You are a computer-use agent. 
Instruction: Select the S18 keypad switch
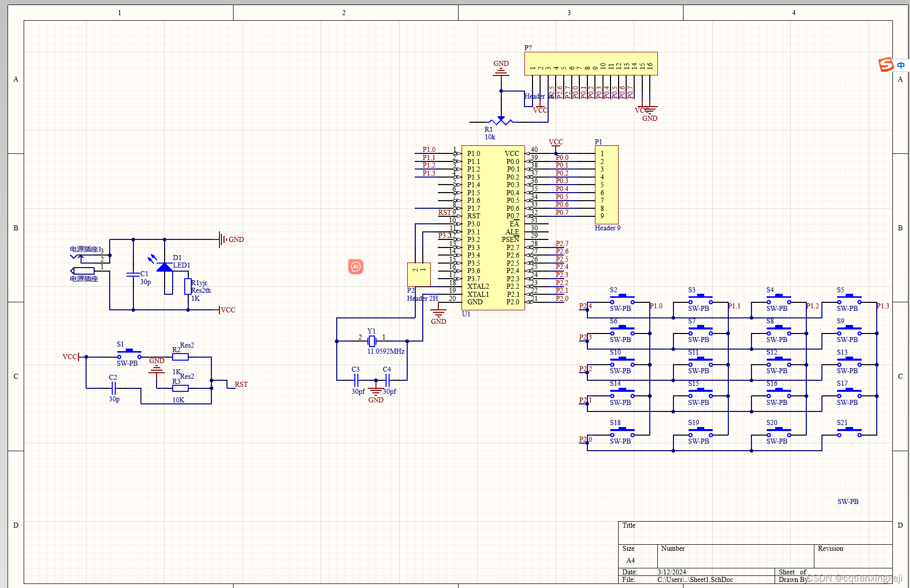click(x=622, y=432)
